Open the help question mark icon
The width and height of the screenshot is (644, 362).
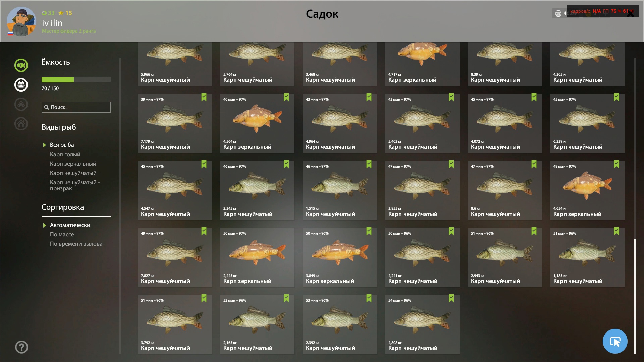[21, 347]
